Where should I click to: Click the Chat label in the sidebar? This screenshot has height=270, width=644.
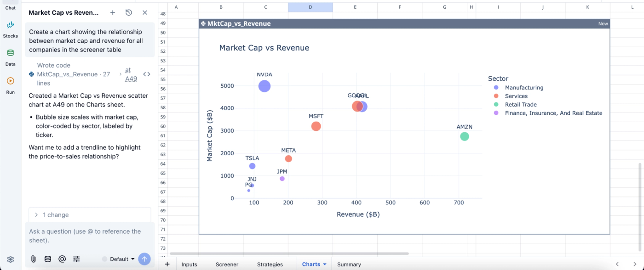pos(10,8)
